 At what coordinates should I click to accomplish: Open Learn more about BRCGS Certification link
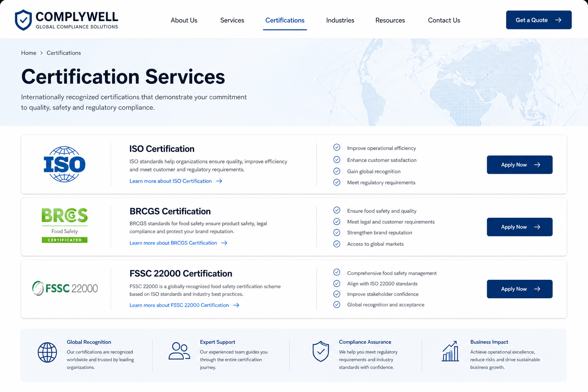[178, 243]
